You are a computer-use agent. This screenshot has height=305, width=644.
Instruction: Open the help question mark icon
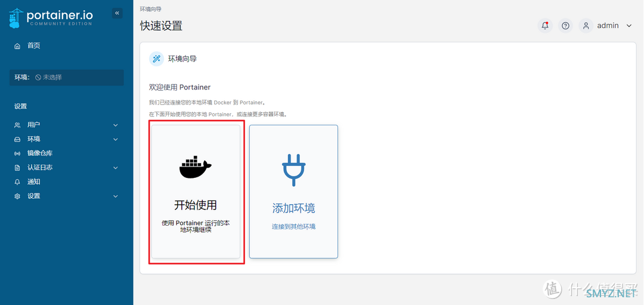(x=565, y=26)
